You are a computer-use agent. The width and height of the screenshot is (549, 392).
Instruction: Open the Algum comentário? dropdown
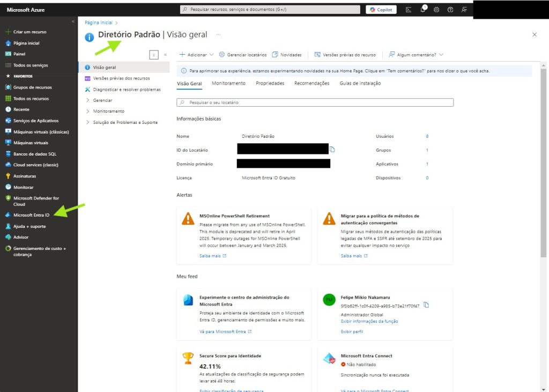(x=416, y=55)
